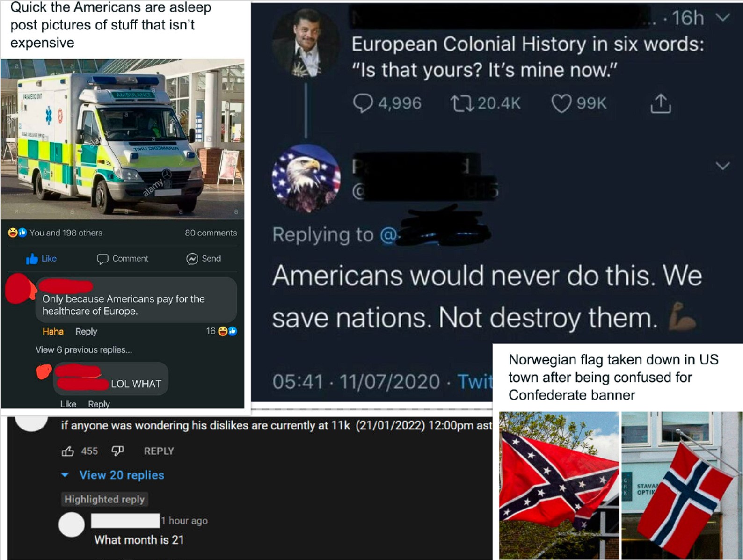Image resolution: width=743 pixels, height=560 pixels.
Task: Click the tweet reply speech-bubble icon
Action: pos(363,103)
